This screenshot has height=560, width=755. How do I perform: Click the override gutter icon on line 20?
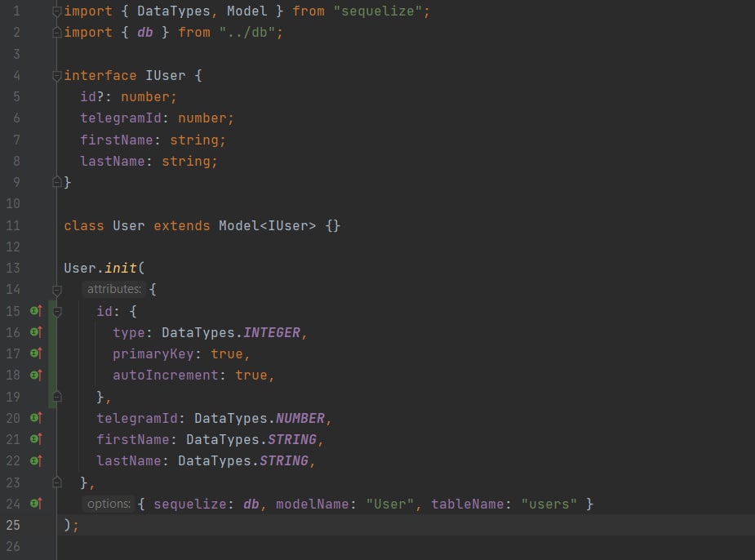click(x=36, y=418)
